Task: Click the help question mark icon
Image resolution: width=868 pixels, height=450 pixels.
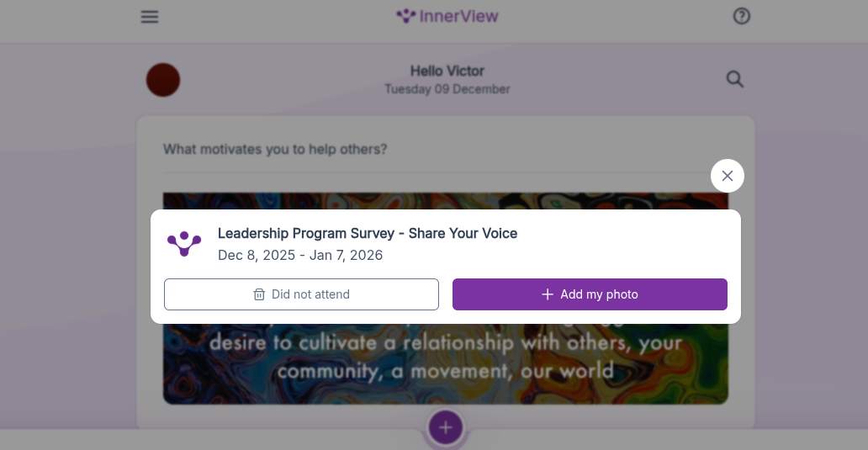Action: [x=741, y=16]
